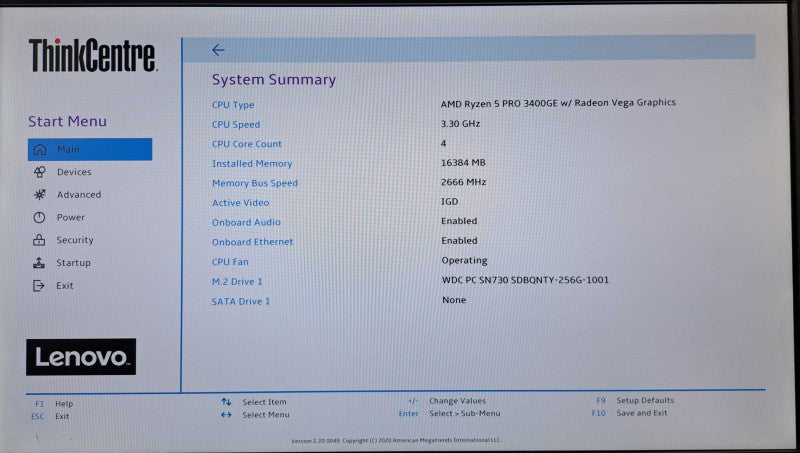Click the Change Values hint
800x453 pixels.
[x=447, y=401]
